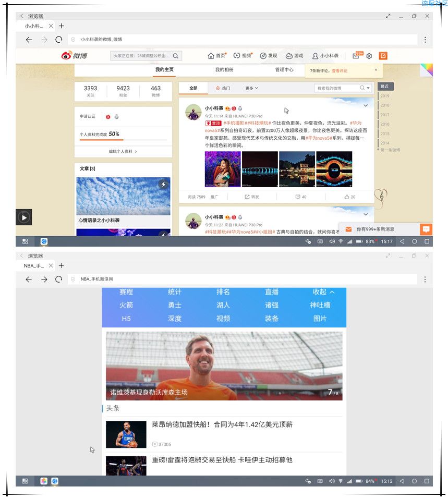Viewport: 448px width, 499px height.
Task: Click the home circle in bottom taskbar
Action: pyautogui.click(x=414, y=481)
